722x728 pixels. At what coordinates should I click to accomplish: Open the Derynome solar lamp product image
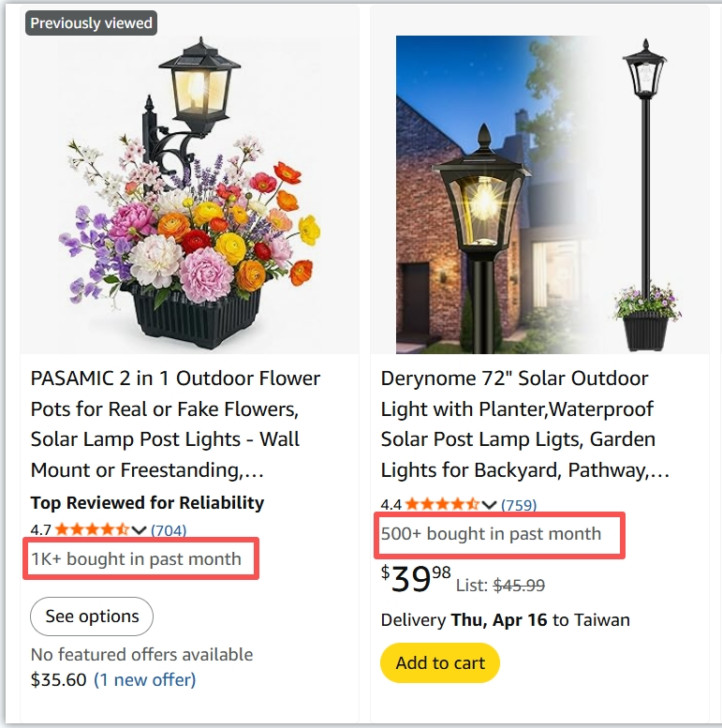(x=539, y=192)
